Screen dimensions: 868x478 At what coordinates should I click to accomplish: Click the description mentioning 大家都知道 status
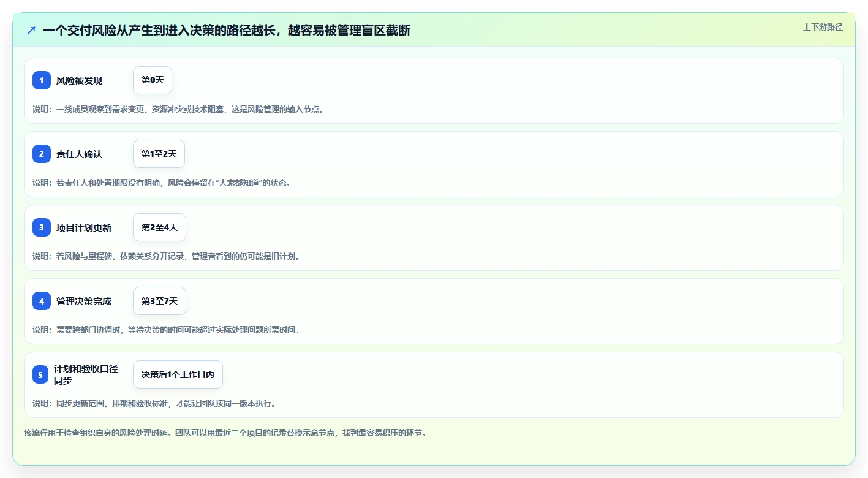click(161, 183)
